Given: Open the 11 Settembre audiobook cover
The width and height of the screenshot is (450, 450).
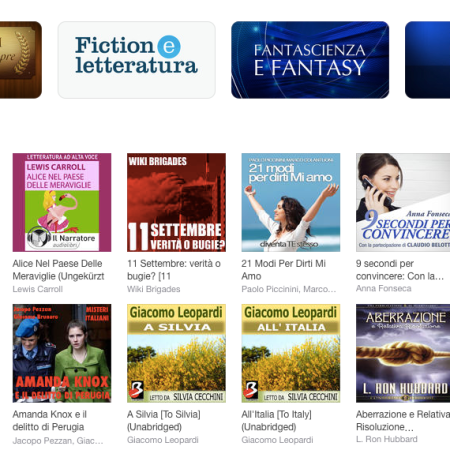Looking at the screenshot, I should coord(176,202).
